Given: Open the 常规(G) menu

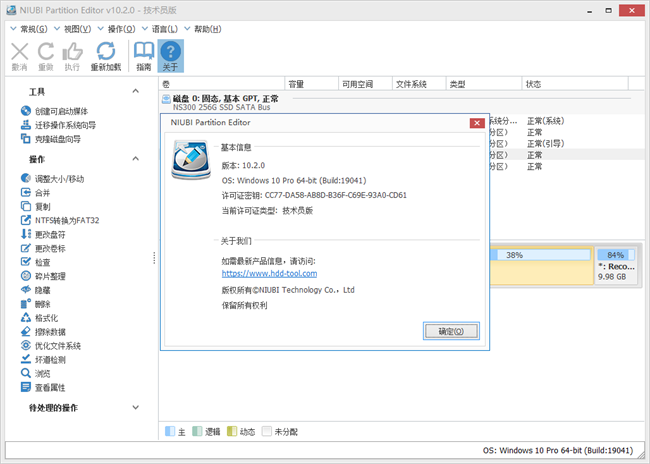Looking at the screenshot, I should pyautogui.click(x=29, y=29).
